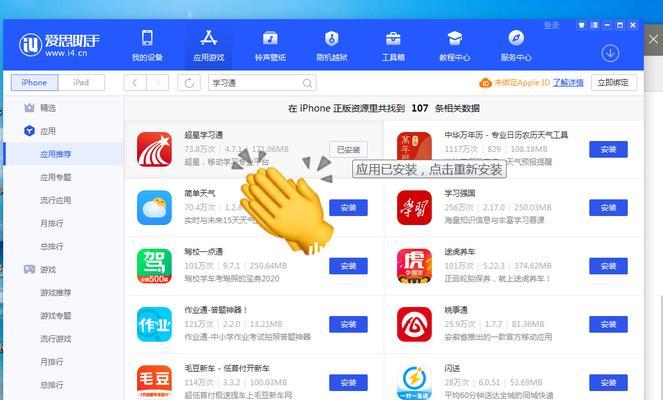Click 了解详情 Apple ID link
This screenshot has height=400, width=663.
click(x=568, y=83)
